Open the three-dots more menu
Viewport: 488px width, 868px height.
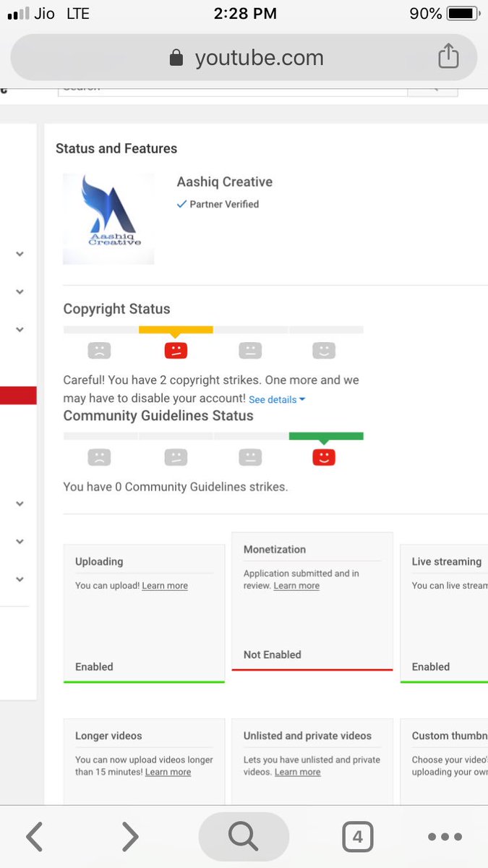click(x=445, y=837)
